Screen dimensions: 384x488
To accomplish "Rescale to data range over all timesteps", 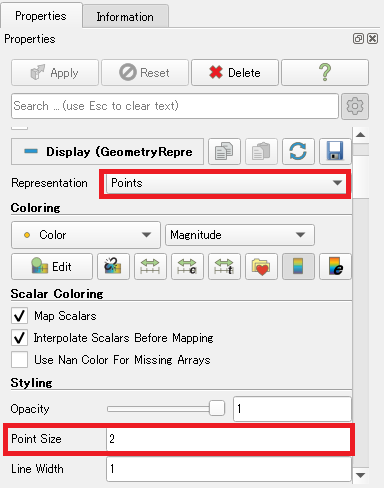I will 224,266.
